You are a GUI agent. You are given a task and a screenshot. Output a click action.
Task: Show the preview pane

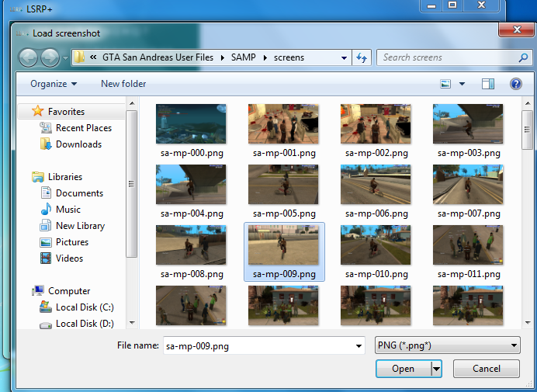tap(487, 84)
